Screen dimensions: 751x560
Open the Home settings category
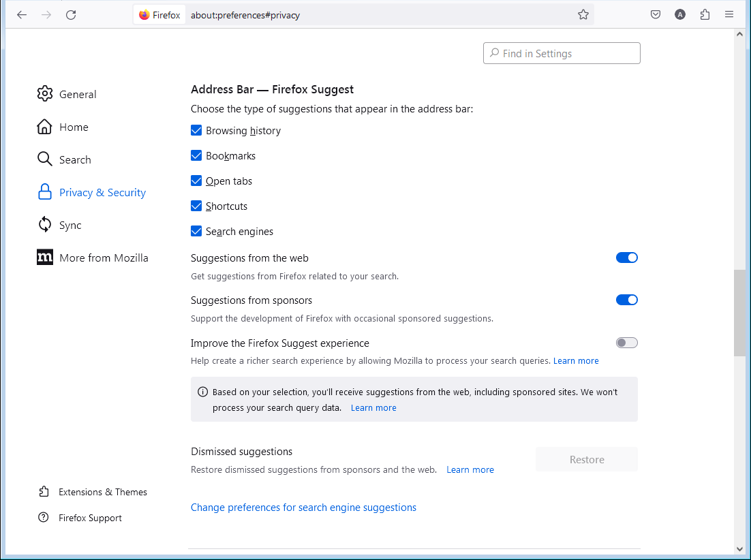74,127
